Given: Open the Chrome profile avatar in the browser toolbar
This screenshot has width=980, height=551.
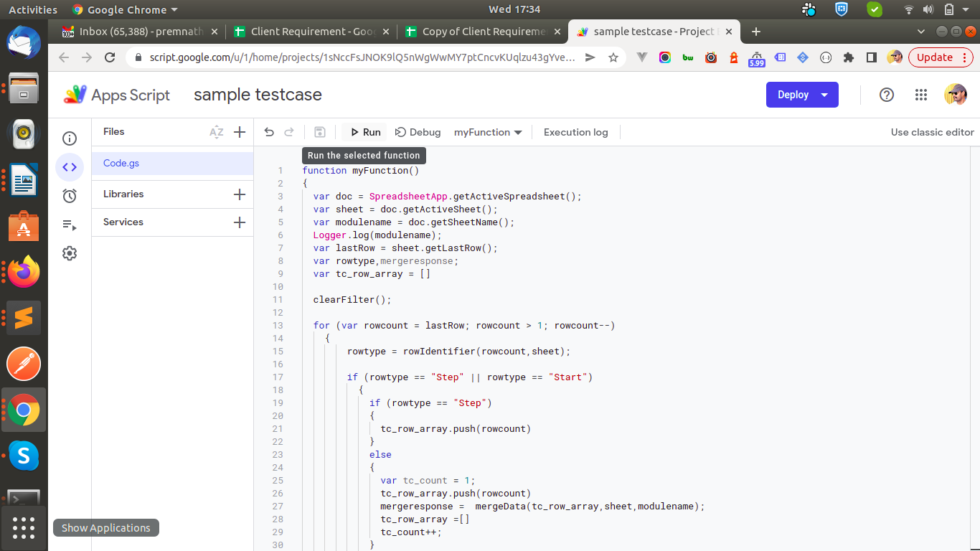Looking at the screenshot, I should (x=894, y=57).
